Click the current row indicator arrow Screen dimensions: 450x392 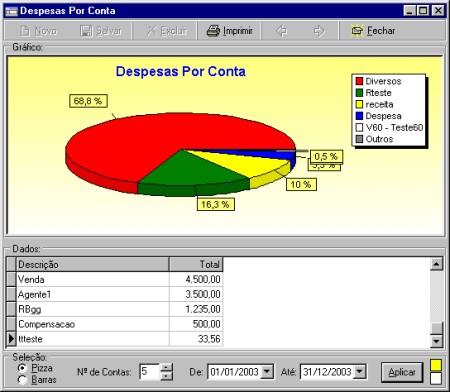click(x=11, y=339)
